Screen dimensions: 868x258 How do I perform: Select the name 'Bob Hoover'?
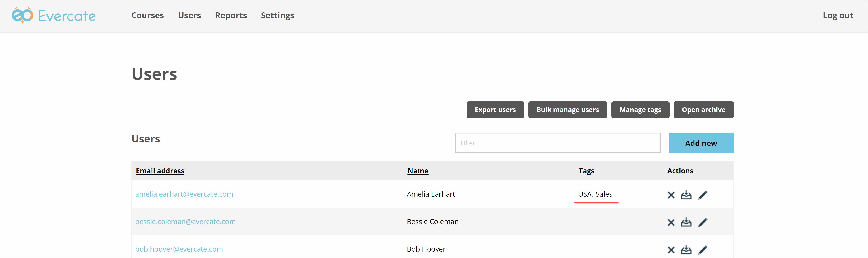426,249
